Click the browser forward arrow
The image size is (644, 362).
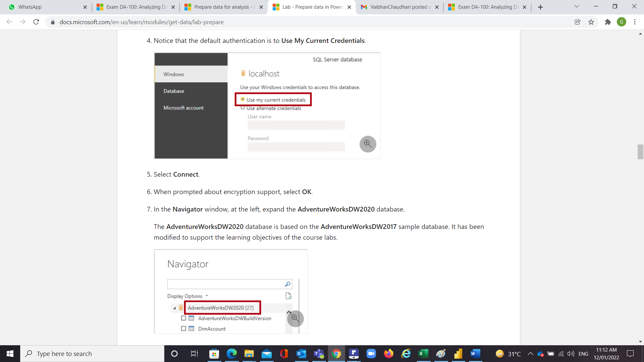tap(22, 22)
